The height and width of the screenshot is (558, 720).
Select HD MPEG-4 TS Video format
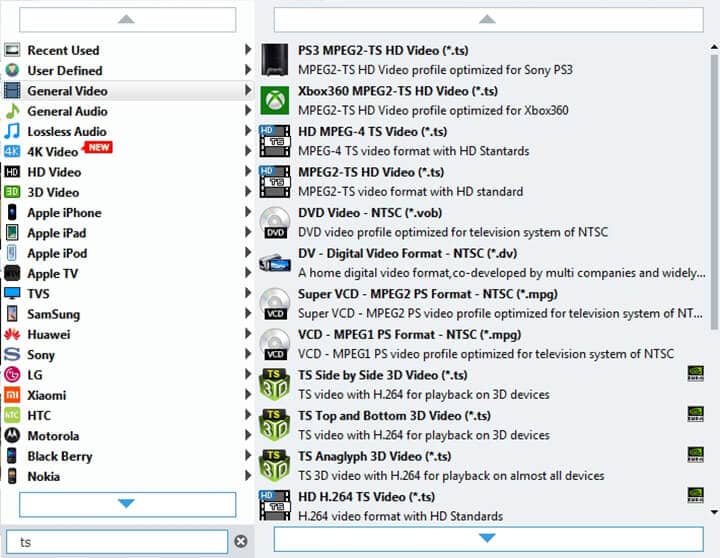(481, 141)
